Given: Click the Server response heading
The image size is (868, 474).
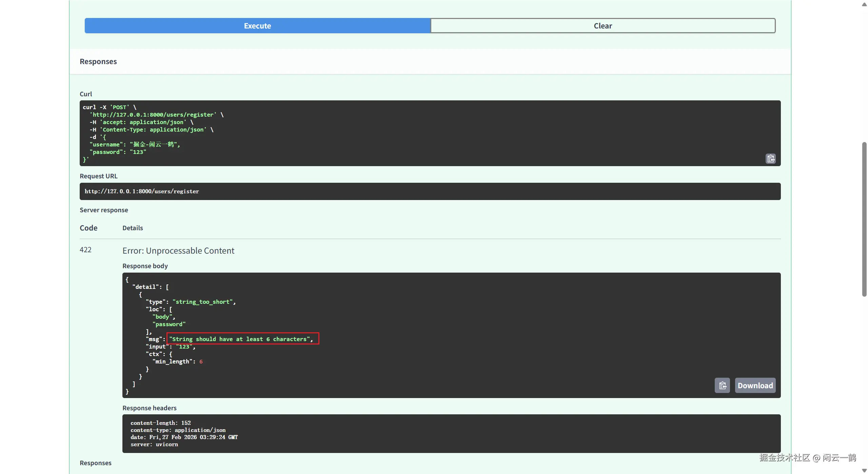Looking at the screenshot, I should tap(104, 210).
